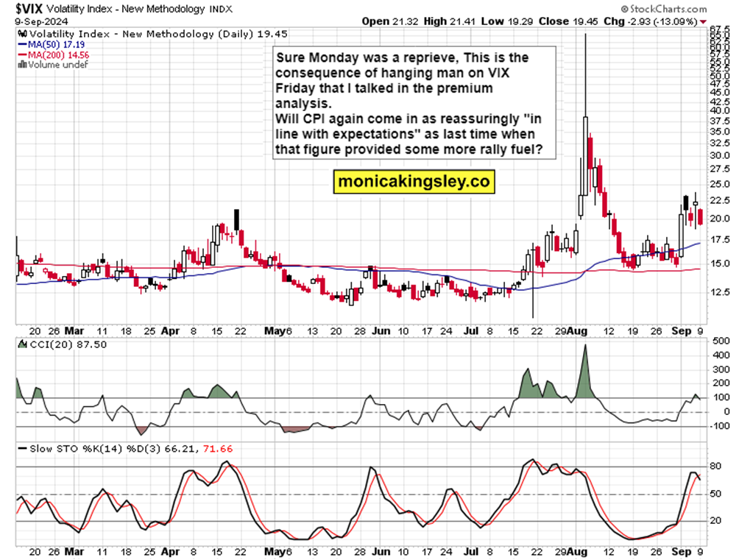Screen dimensions: 739x560
Task: Click the CPI annotation text box
Action: pos(414,103)
